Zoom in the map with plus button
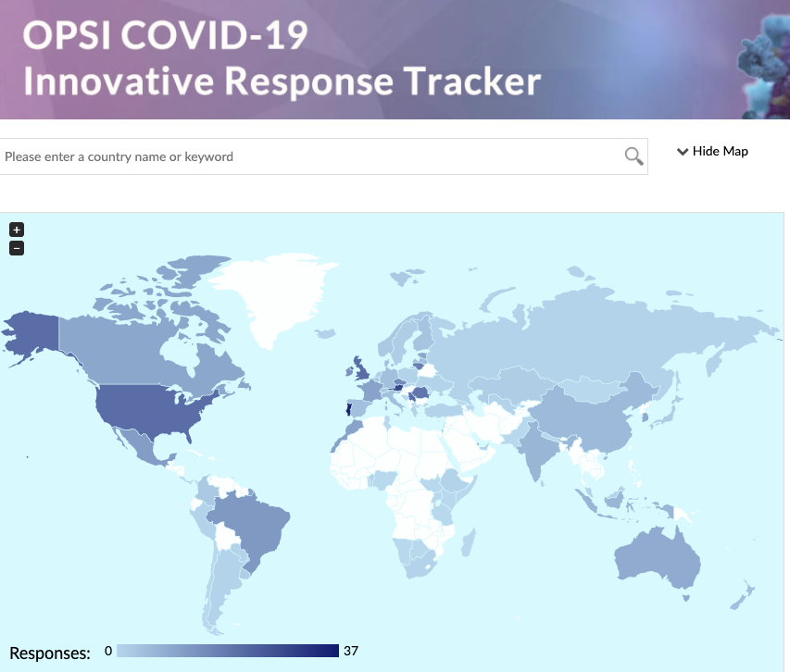Viewport: 790px width, 672px height. (17, 230)
